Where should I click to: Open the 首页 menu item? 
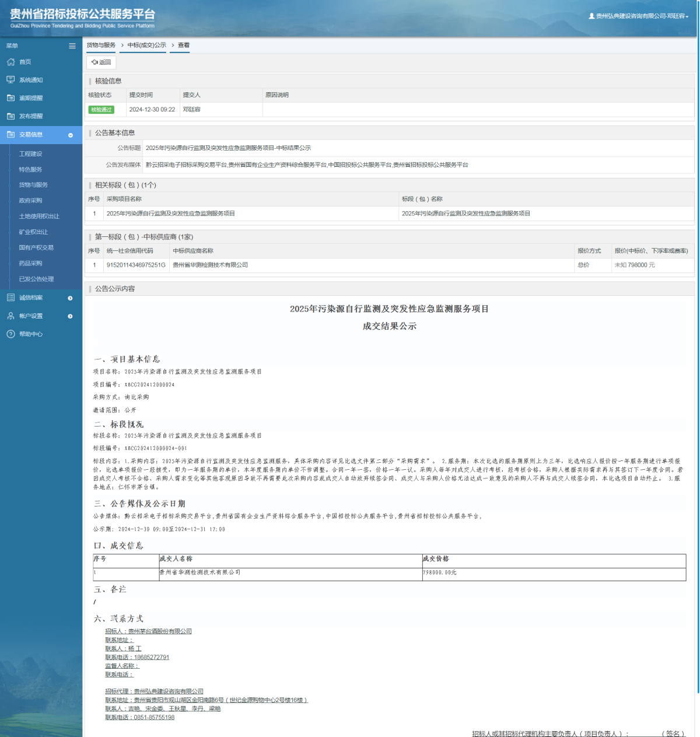click(41, 62)
